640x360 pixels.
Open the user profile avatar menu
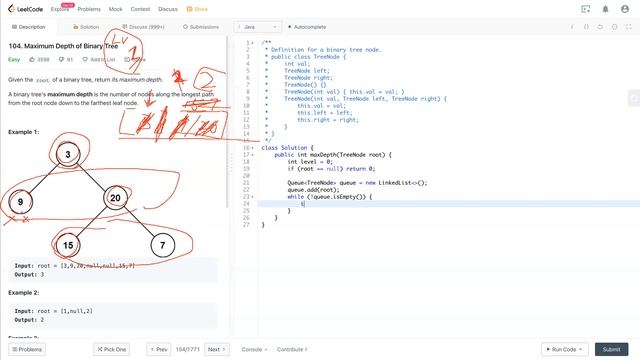point(625,9)
